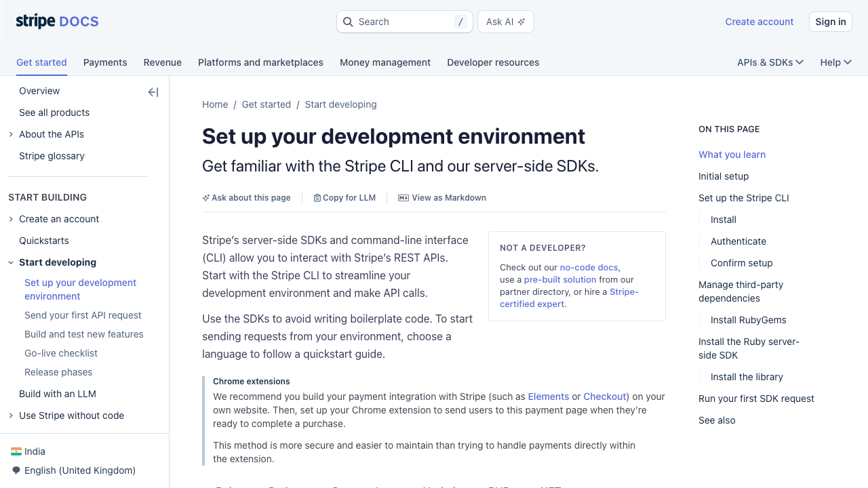Open Go-live checklist
The width and height of the screenshot is (868, 488).
point(61,353)
